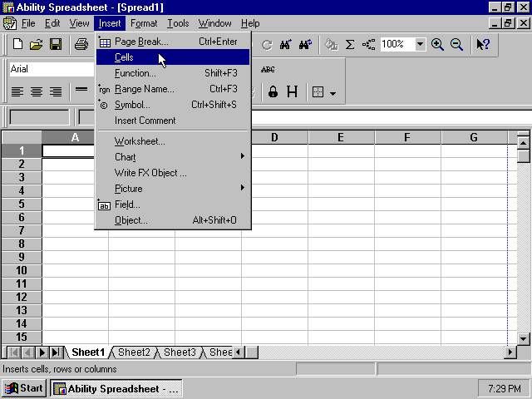Expand the Chart submenu
Image resolution: width=532 pixels, height=399 pixels.
coord(174,157)
